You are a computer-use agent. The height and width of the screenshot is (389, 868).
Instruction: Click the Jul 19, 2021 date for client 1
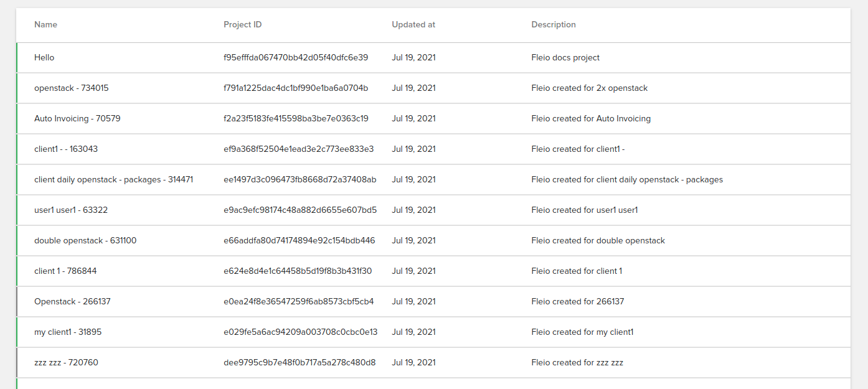[x=413, y=271]
